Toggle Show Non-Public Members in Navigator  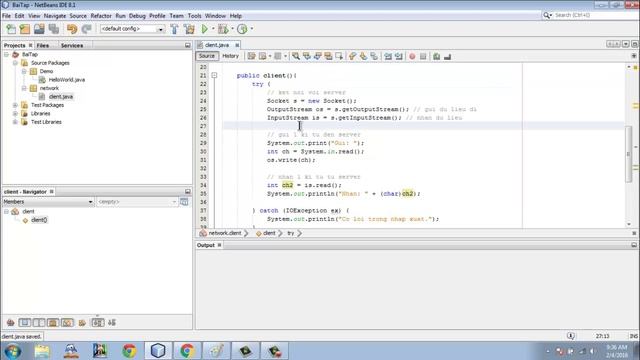coord(53,323)
